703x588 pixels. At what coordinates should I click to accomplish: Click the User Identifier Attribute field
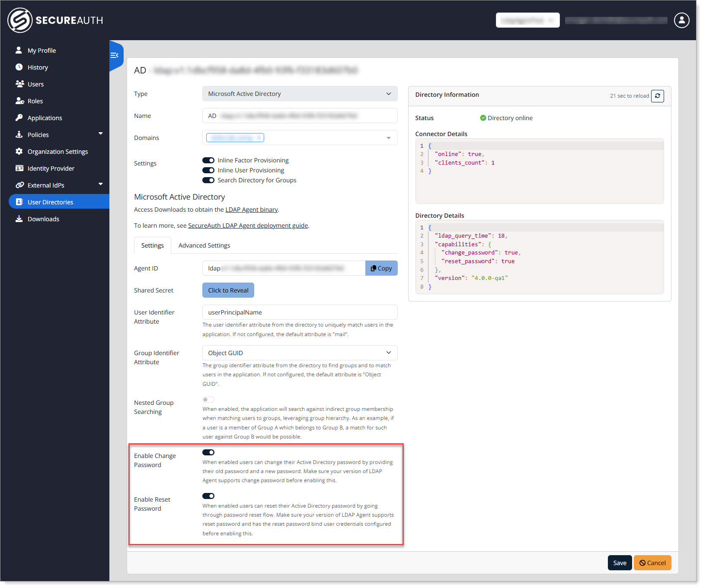(300, 312)
